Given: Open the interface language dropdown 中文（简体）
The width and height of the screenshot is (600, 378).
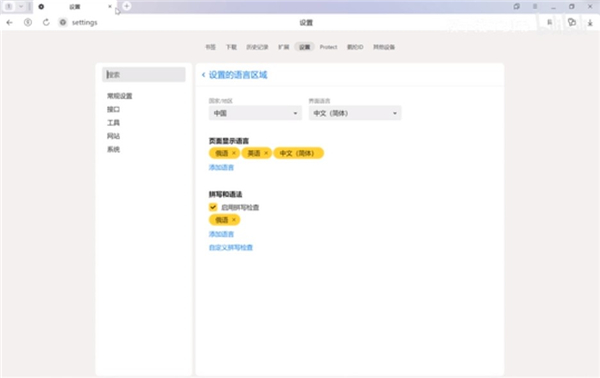Looking at the screenshot, I should pyautogui.click(x=355, y=113).
